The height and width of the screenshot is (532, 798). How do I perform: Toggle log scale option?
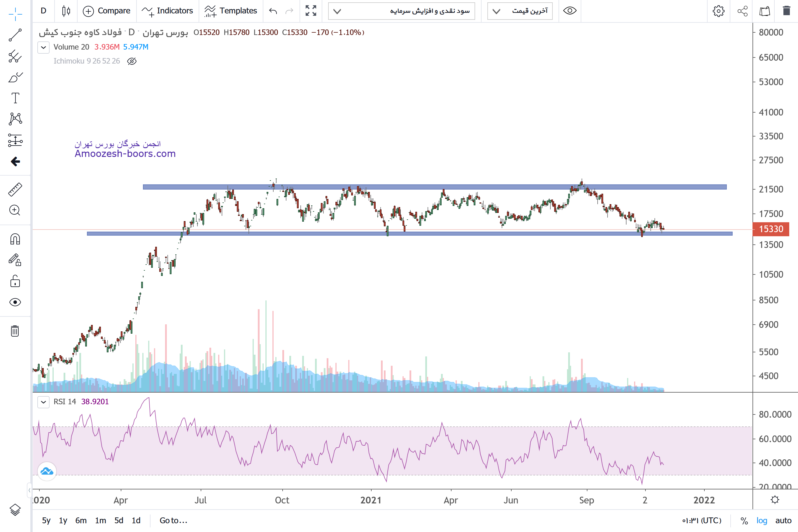coord(762,520)
